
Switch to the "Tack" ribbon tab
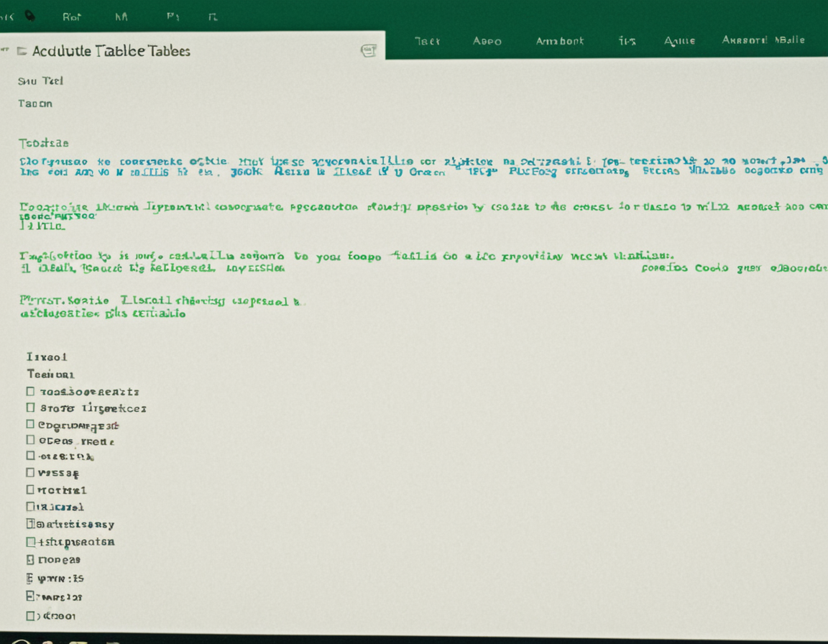[x=428, y=42]
